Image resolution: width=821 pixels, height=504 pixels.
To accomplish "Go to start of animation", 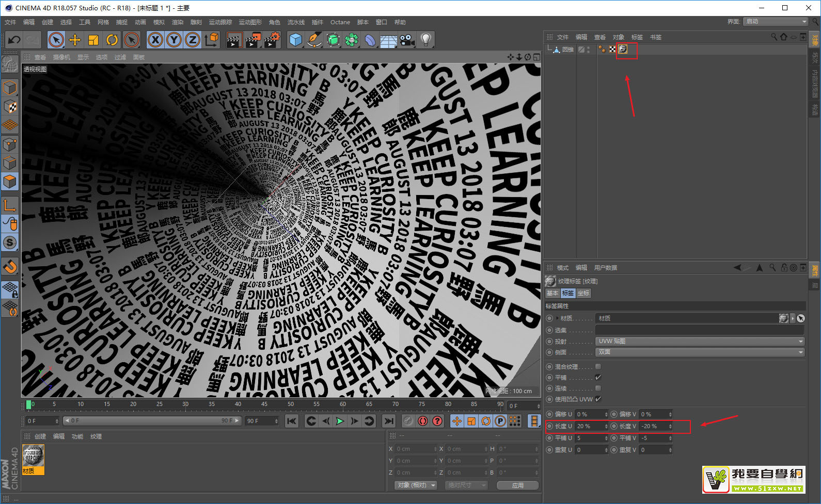I will pyautogui.click(x=292, y=421).
